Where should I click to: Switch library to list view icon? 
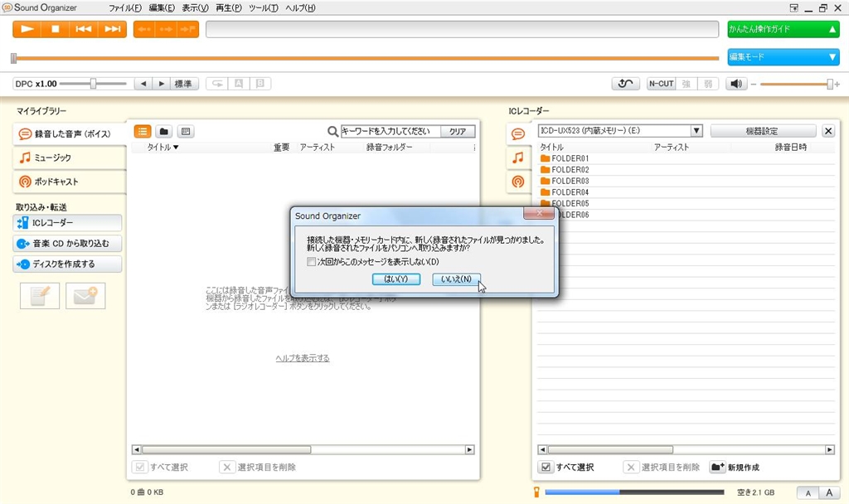(x=143, y=131)
